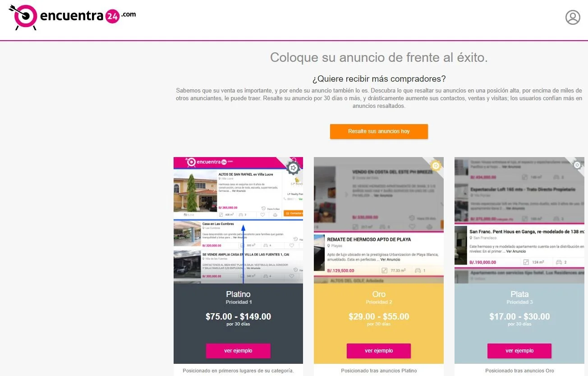
Task: Select the 'Plata' plan title
Action: click(x=519, y=294)
